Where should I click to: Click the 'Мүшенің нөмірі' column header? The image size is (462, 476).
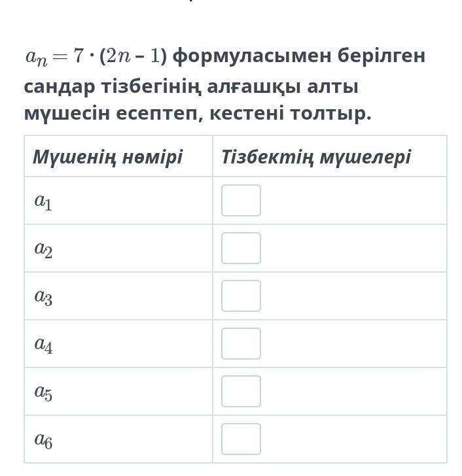tap(108, 157)
